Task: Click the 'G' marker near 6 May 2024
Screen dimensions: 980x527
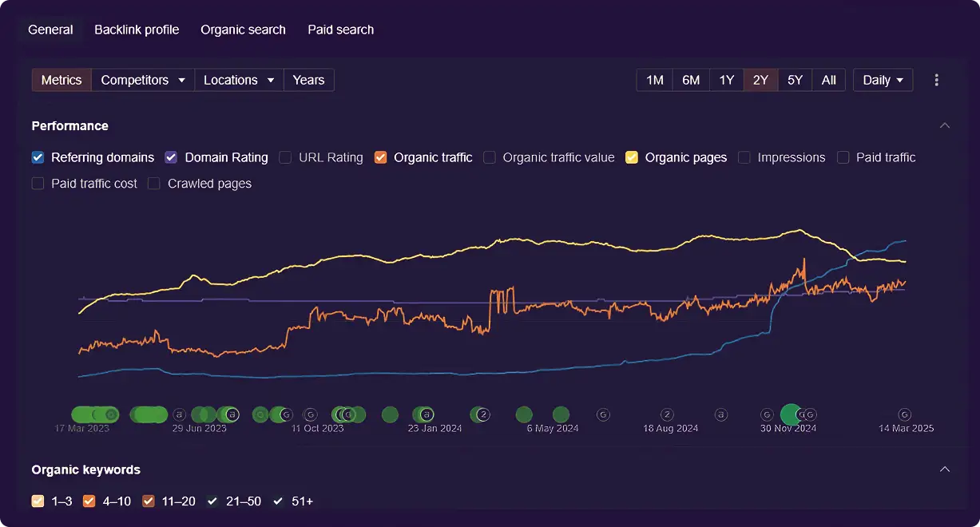Action: (601, 414)
